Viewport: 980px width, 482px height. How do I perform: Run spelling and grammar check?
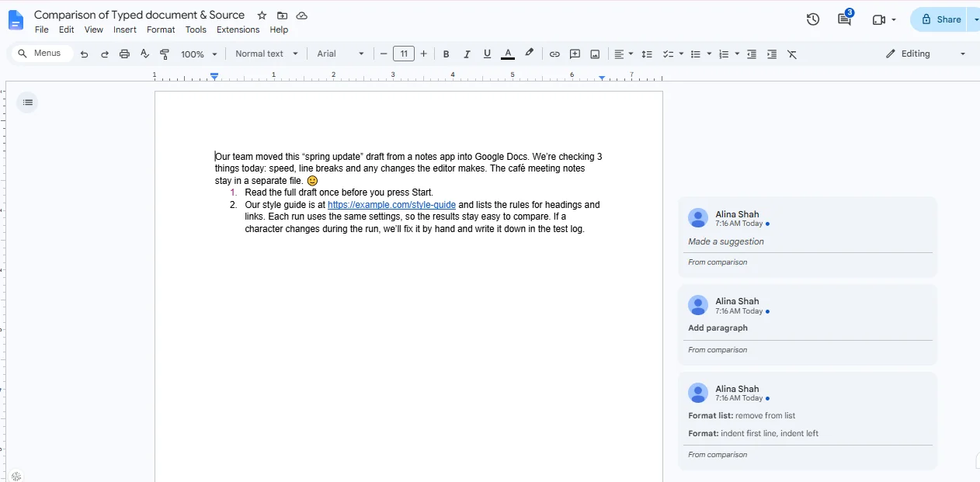point(144,54)
